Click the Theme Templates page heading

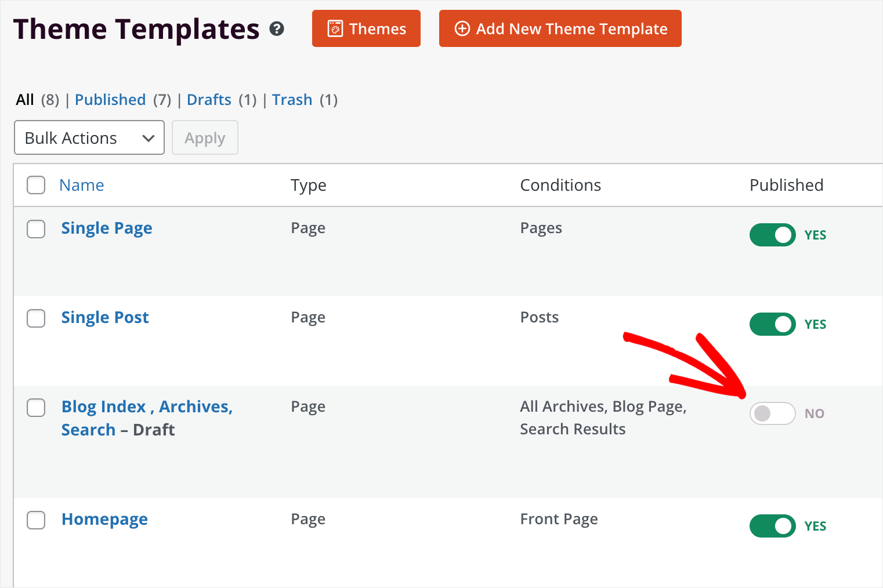[x=136, y=29]
